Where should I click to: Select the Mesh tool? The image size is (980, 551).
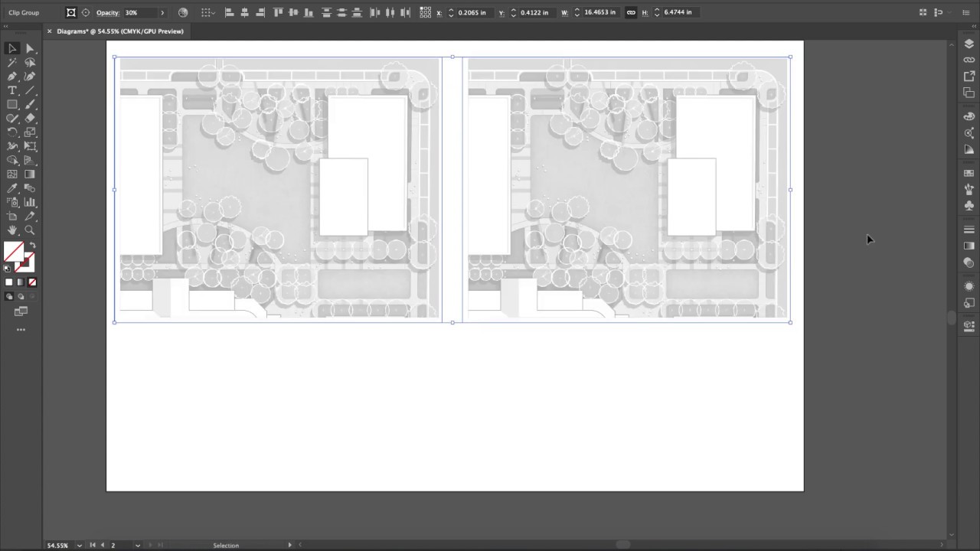click(12, 174)
